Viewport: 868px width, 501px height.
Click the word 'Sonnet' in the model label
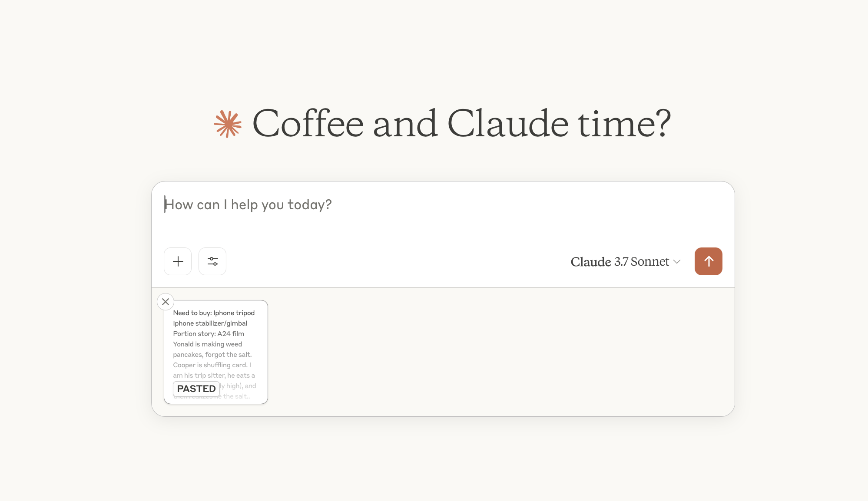pyautogui.click(x=649, y=262)
